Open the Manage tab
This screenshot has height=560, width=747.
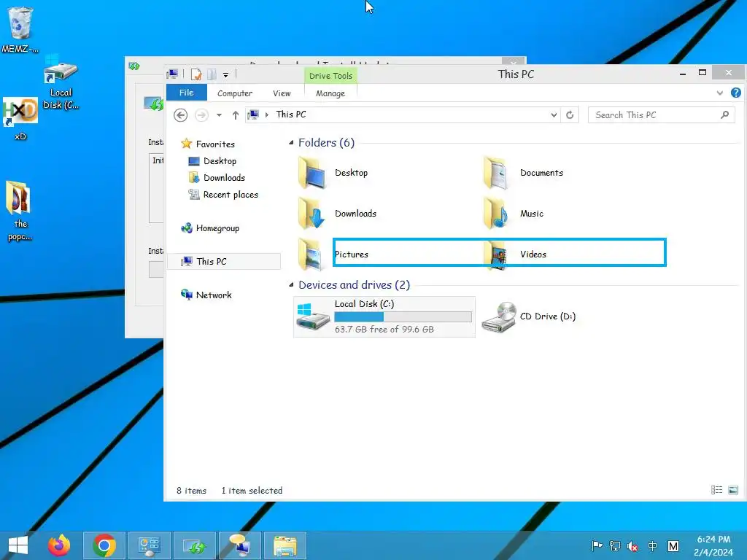click(330, 93)
